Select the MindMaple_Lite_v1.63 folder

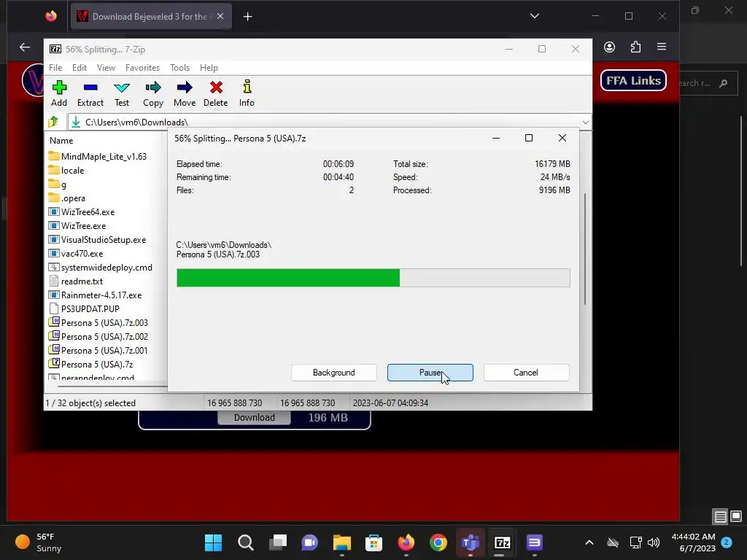click(x=98, y=156)
